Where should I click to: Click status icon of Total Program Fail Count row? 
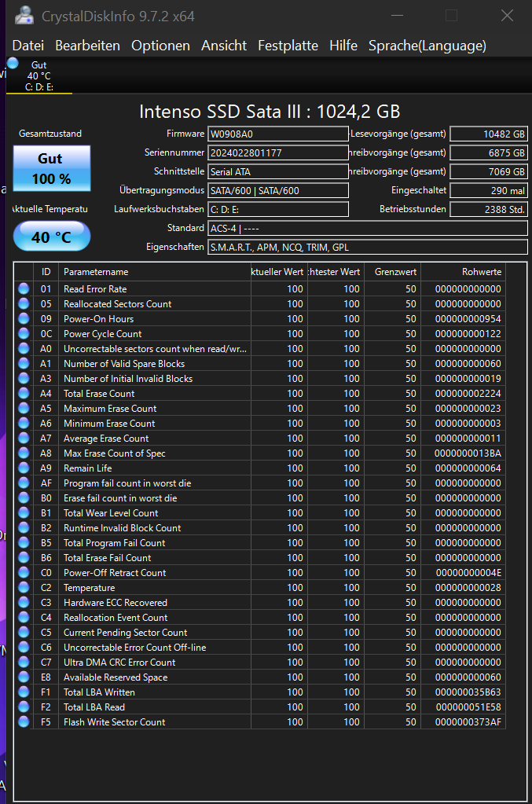click(24, 542)
